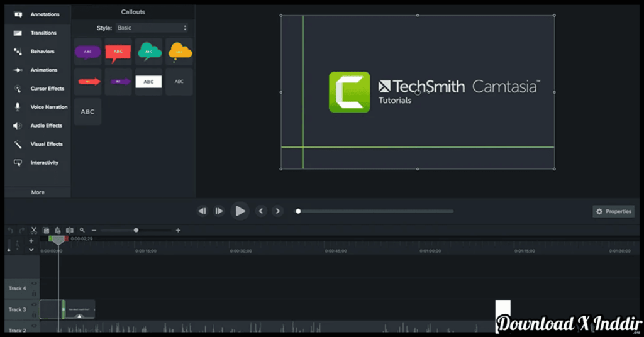The image size is (644, 337).
Task: Toggle Track 4 visibility eye
Action: tap(34, 283)
